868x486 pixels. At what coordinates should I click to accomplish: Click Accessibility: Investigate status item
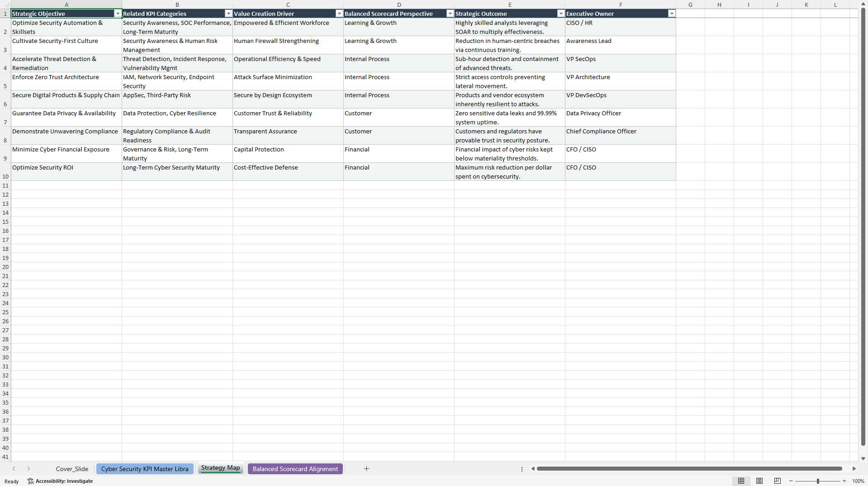click(60, 481)
